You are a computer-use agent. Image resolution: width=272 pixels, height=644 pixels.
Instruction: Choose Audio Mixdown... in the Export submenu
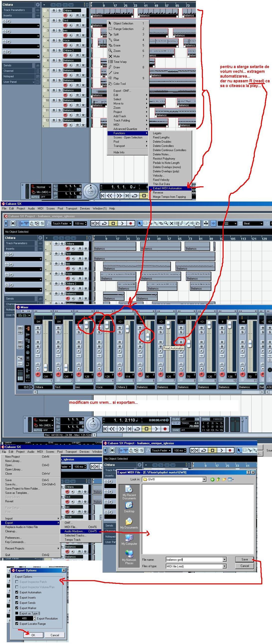coord(81,531)
